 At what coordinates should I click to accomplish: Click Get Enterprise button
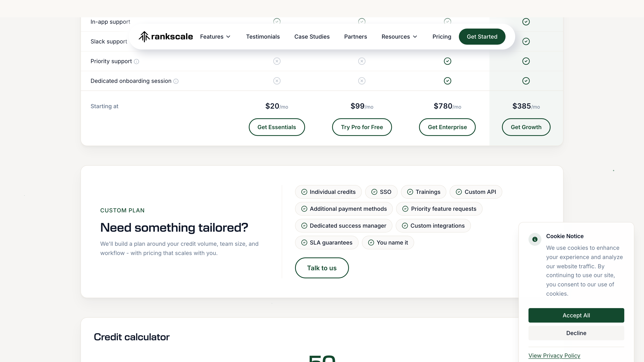pos(447,127)
